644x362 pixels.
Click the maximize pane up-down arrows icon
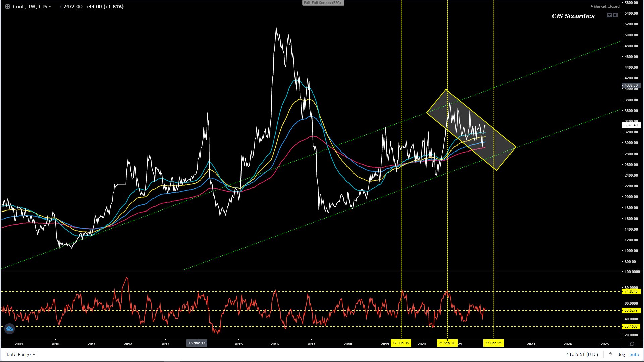(615, 15)
